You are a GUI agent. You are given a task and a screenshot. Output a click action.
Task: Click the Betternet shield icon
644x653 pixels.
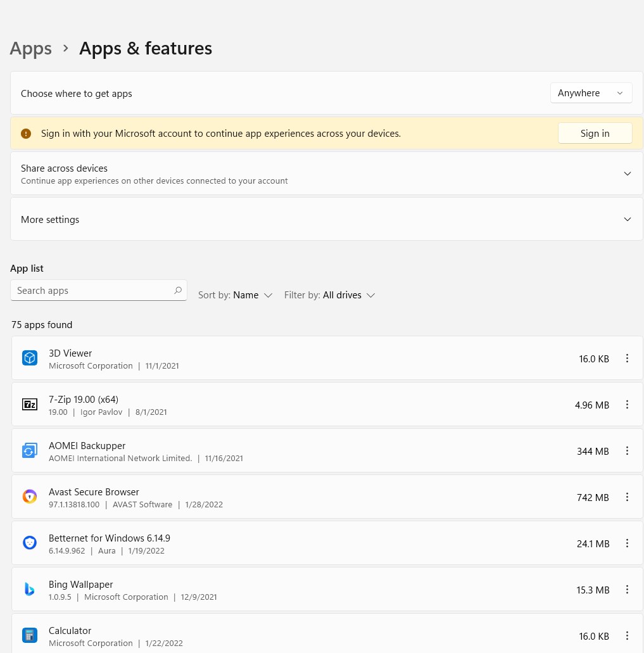pyautogui.click(x=30, y=543)
